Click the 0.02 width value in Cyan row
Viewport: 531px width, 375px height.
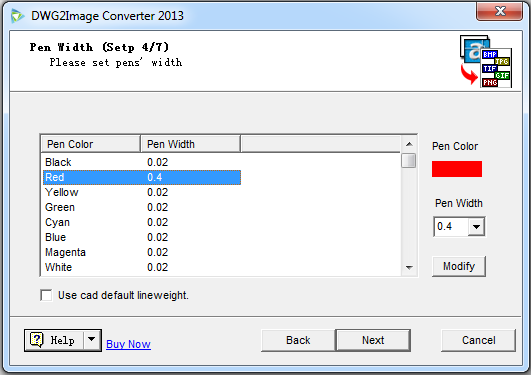(x=157, y=222)
